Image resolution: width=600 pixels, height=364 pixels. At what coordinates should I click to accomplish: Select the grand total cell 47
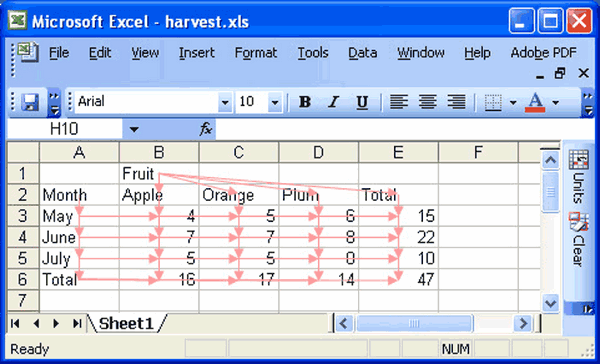399,279
